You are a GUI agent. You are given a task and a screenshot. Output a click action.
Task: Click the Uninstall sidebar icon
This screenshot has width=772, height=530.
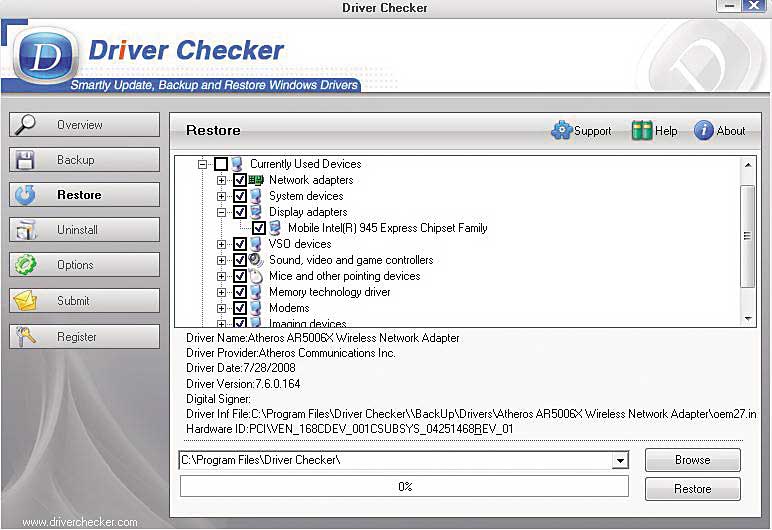[25, 230]
